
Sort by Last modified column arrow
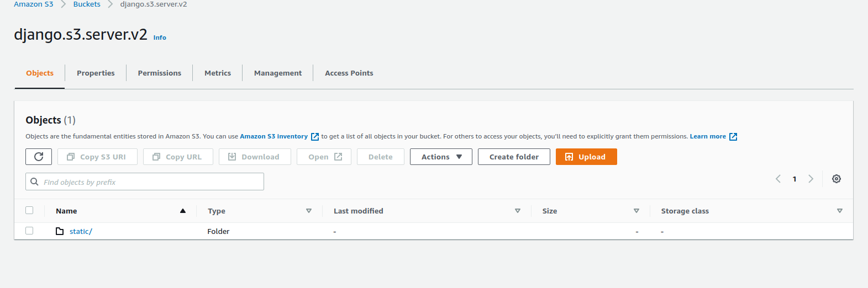tap(518, 211)
